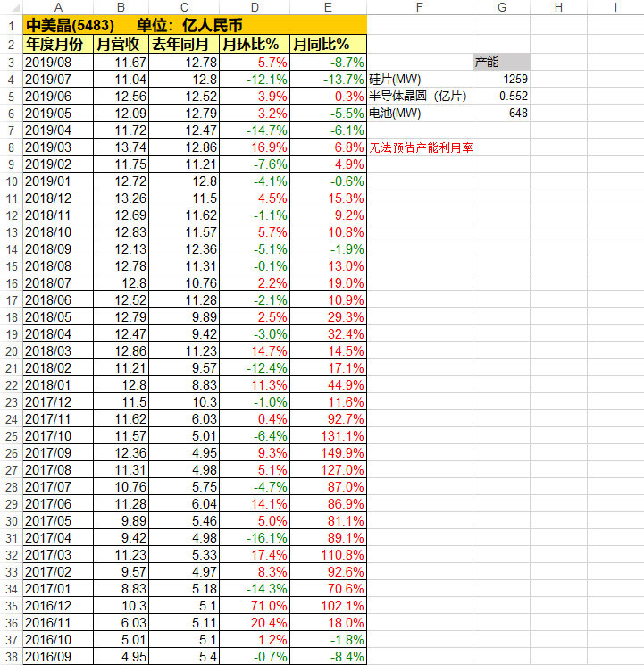Click cell 硅片(MW)

(x=420, y=80)
